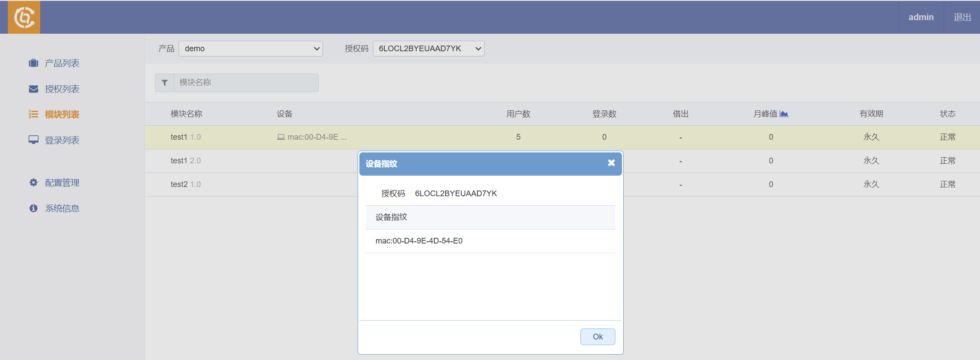Click the mac:00-D4-9E ... device link

(317, 137)
